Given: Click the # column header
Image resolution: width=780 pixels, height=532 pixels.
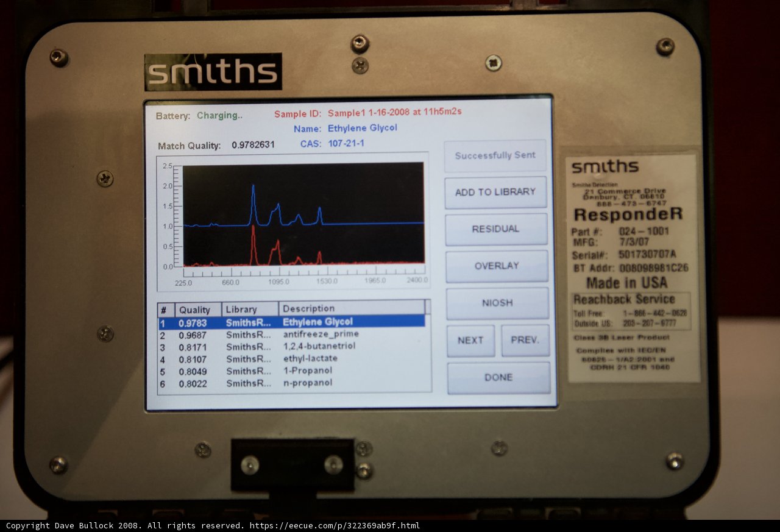Looking at the screenshot, I should (x=166, y=310).
